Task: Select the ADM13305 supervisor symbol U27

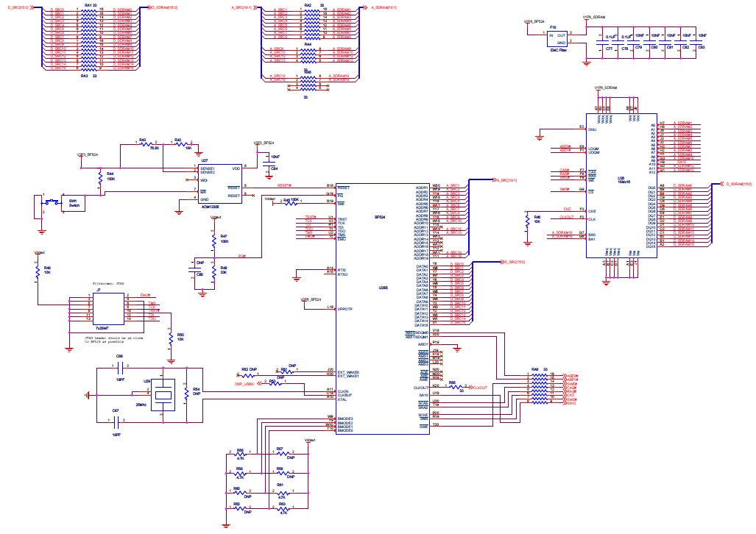Action: click(x=218, y=184)
